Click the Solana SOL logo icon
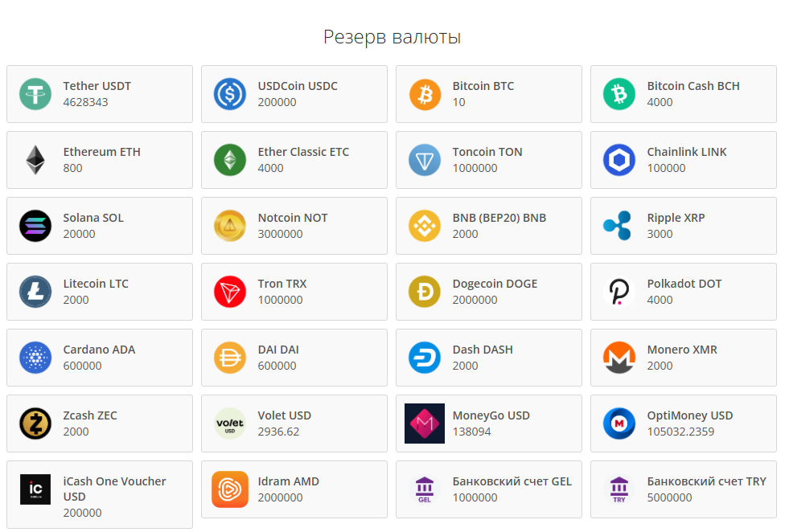 point(35,226)
